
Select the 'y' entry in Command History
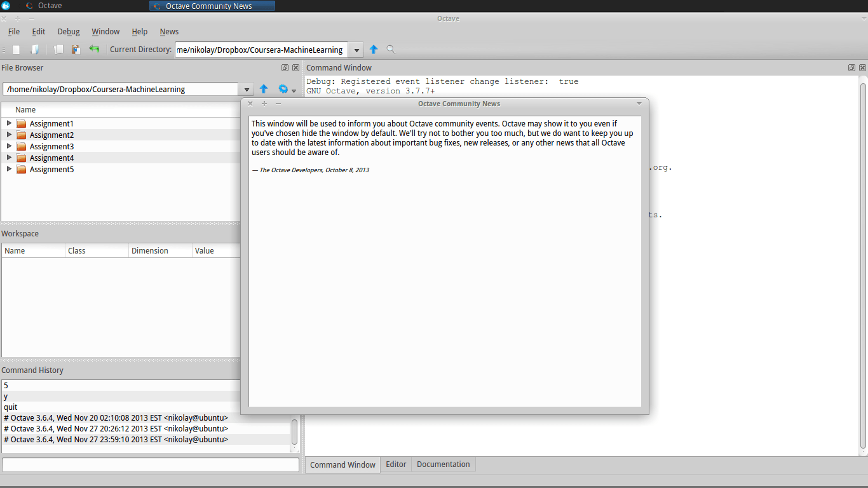(x=121, y=396)
